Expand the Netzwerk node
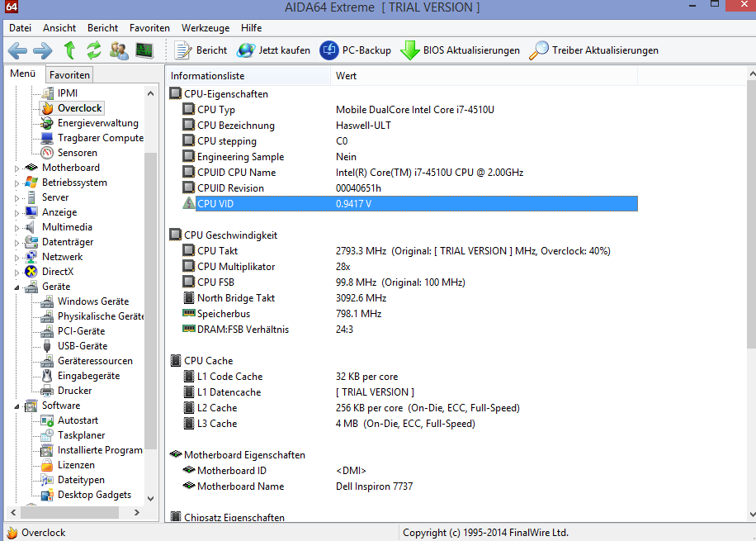 (17, 258)
